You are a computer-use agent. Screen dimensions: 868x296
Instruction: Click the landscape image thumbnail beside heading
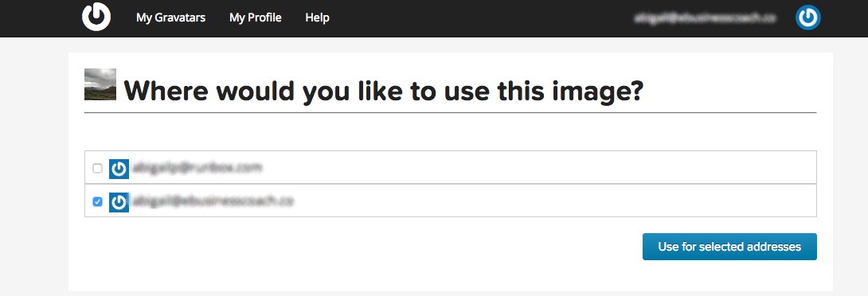click(100, 84)
